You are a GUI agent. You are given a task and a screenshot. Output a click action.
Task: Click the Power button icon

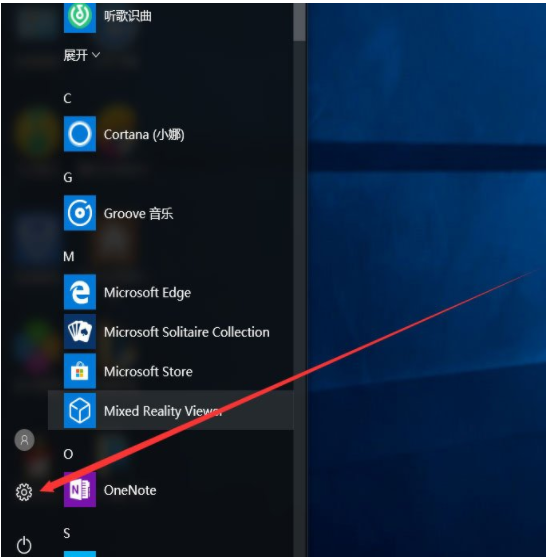(24, 545)
